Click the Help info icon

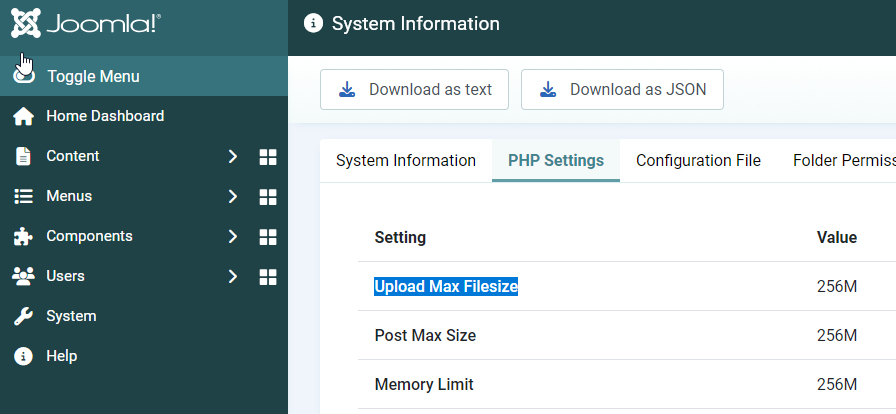[23, 356]
